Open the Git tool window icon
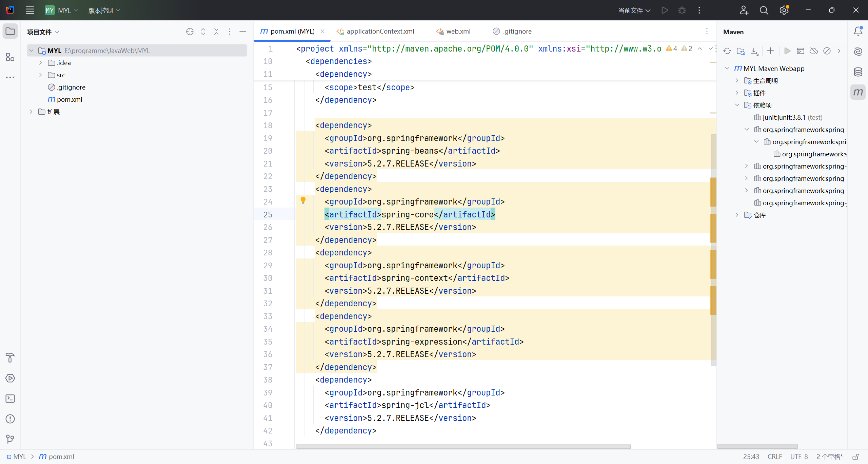 tap(10, 439)
